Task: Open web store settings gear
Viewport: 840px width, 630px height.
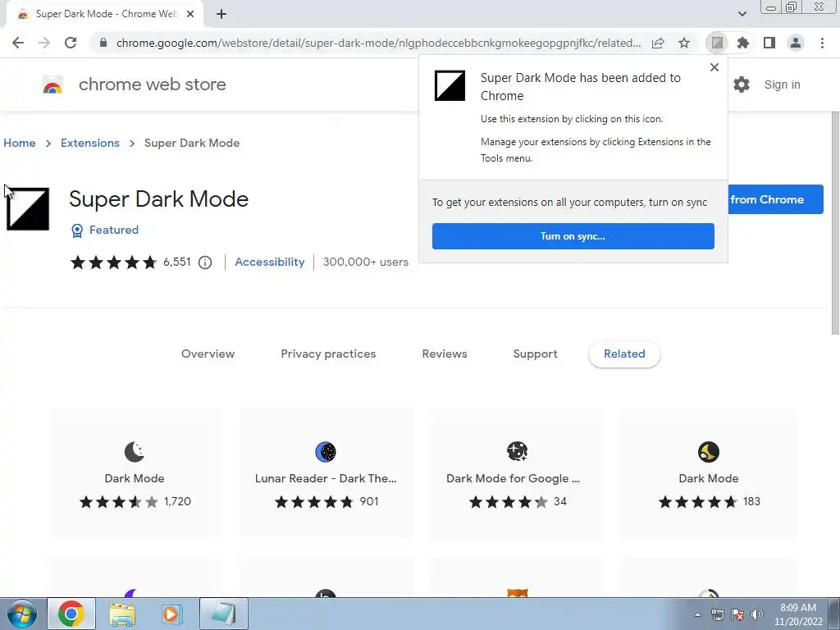Action: click(742, 84)
